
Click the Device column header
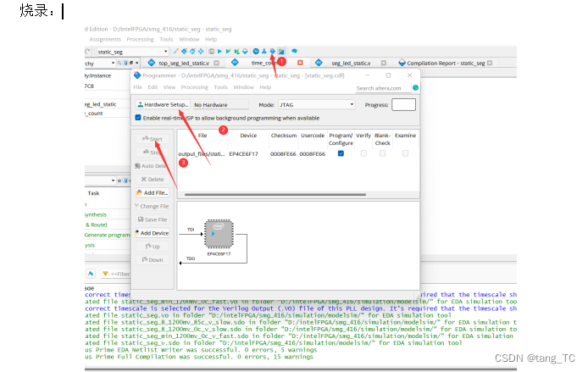[x=248, y=136]
